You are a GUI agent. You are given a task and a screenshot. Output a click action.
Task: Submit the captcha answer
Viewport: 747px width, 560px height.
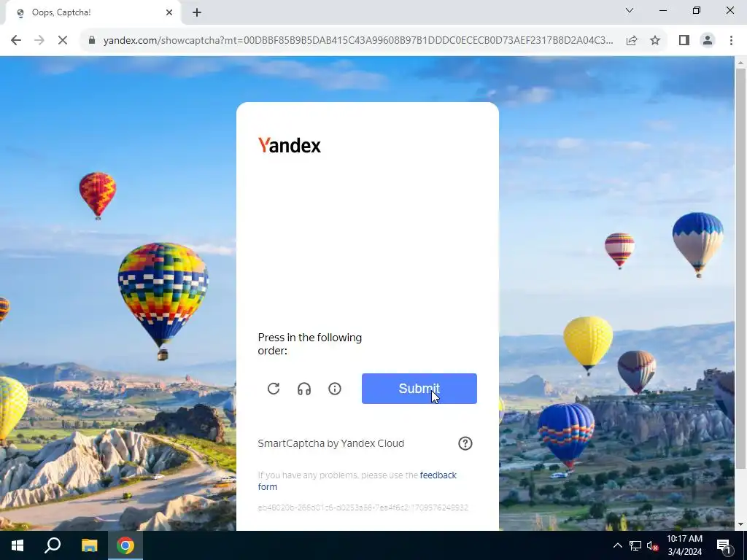(x=419, y=389)
